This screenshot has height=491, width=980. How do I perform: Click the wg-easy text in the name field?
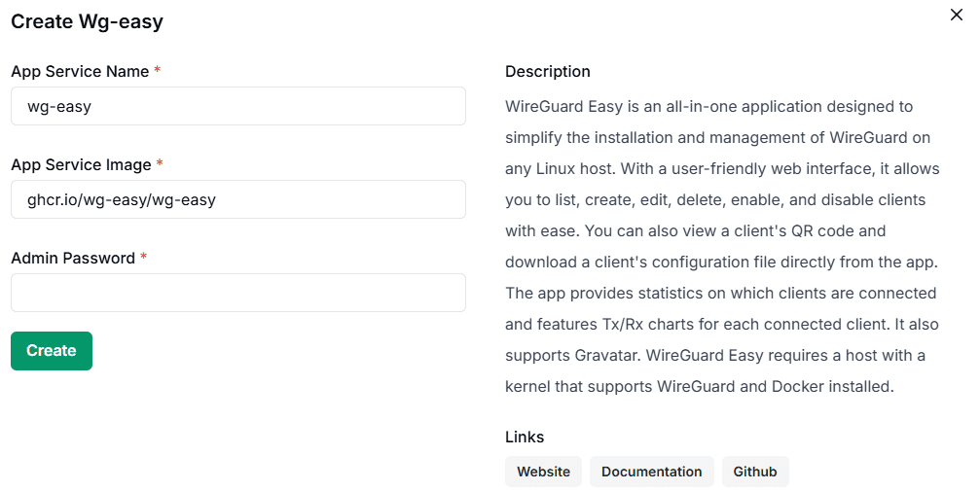tap(59, 106)
